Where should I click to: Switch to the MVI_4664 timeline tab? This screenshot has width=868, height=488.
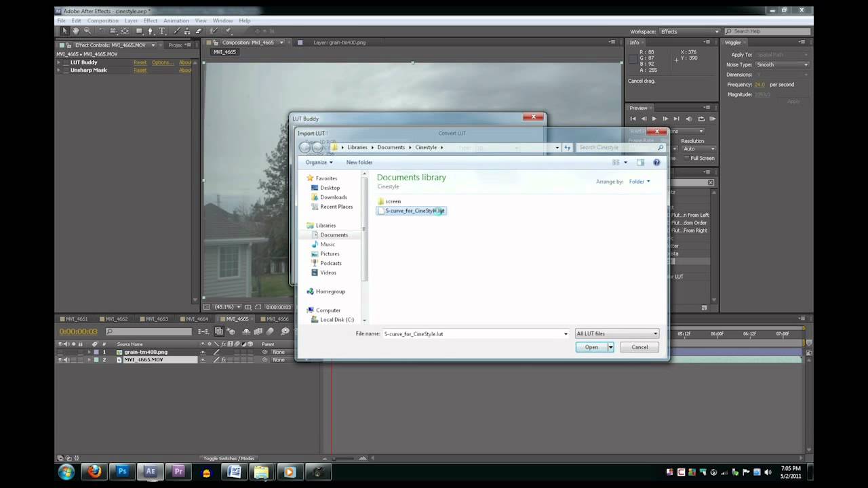coord(197,319)
